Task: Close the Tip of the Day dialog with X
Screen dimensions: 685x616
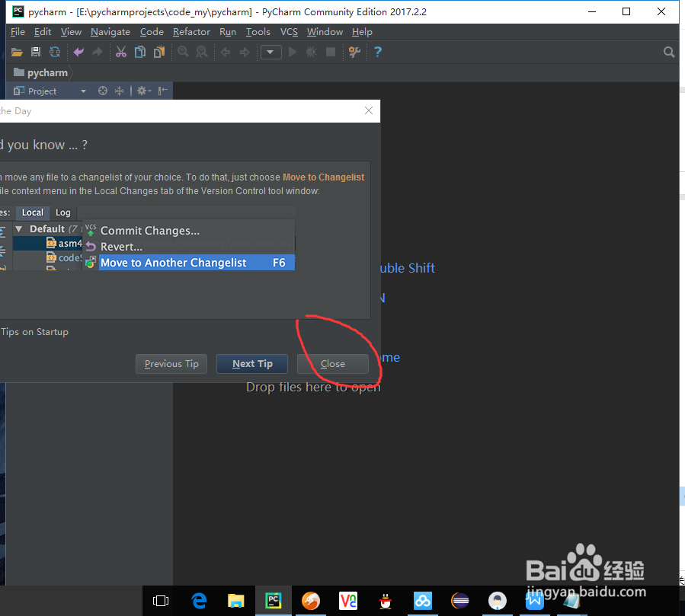Action: pyautogui.click(x=369, y=111)
